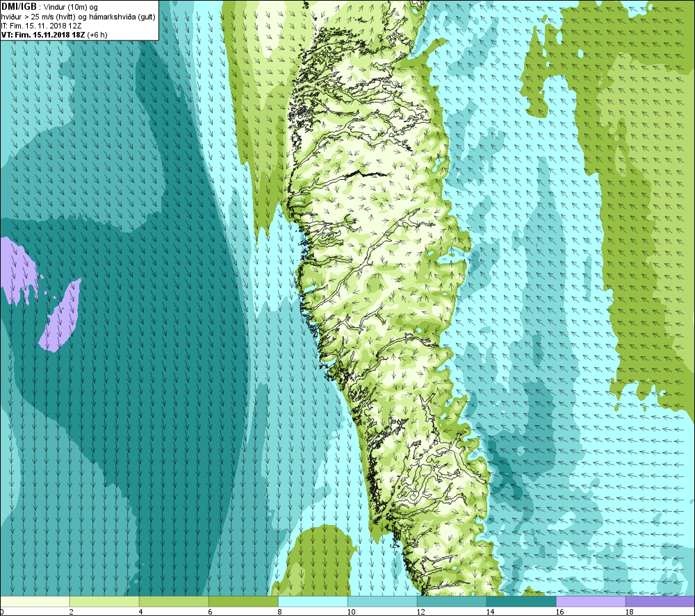Click the legend scale label '18'
695x616 pixels.
point(630,612)
